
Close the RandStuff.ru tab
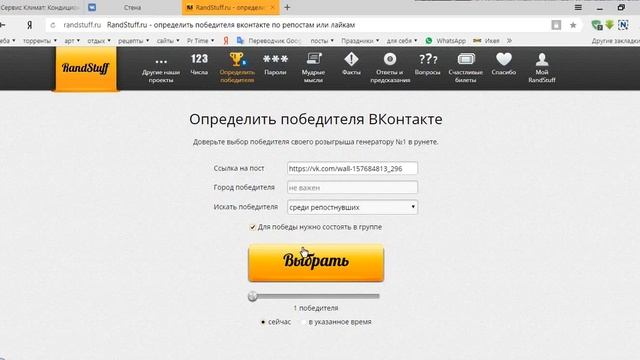pos(273,7)
